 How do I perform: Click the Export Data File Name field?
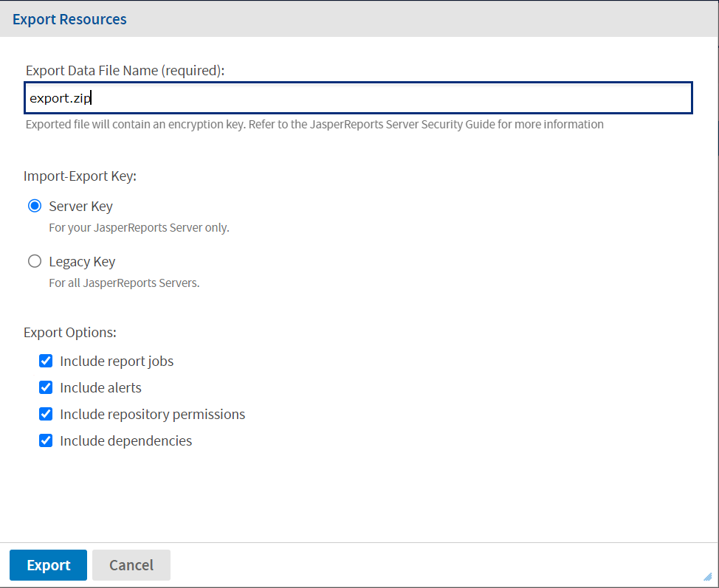[358, 98]
